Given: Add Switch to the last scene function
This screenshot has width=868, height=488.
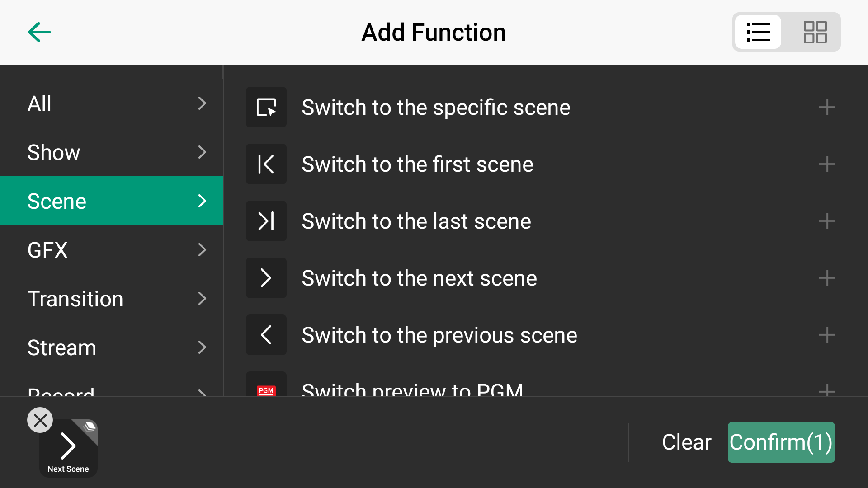Looking at the screenshot, I should [x=827, y=221].
